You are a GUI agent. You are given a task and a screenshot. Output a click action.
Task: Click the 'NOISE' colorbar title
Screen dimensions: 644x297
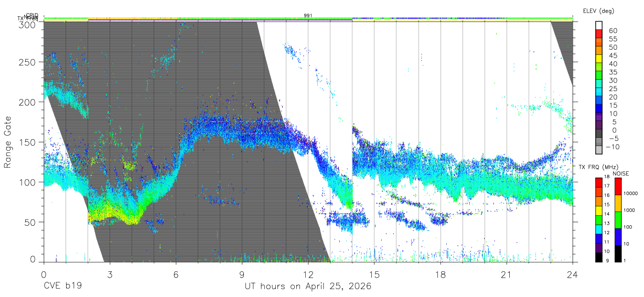click(622, 173)
